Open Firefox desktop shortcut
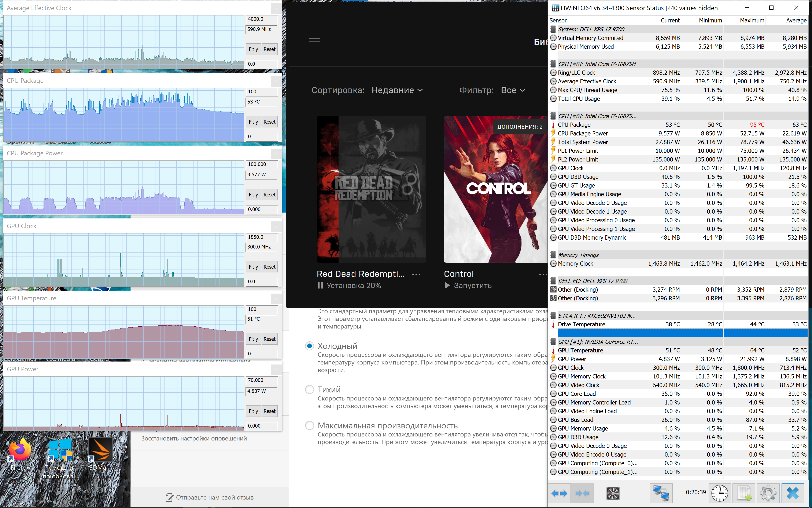The height and width of the screenshot is (508, 812). [20, 454]
